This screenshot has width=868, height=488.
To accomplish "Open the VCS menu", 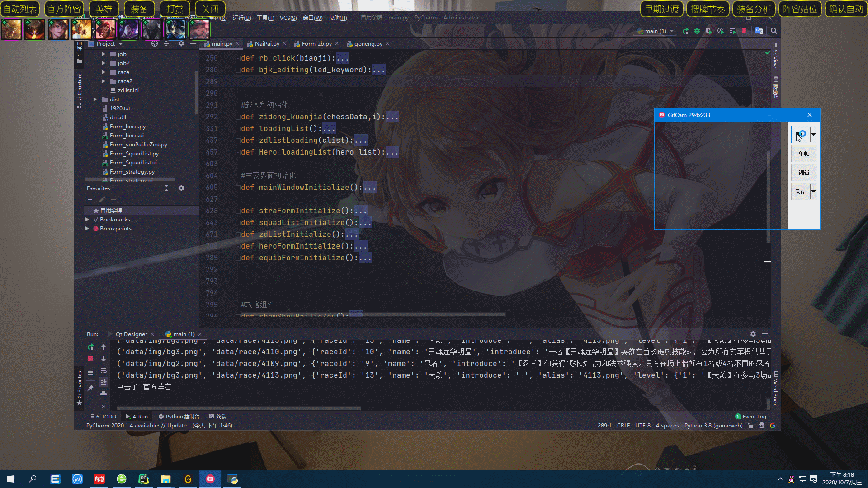I will (x=288, y=18).
